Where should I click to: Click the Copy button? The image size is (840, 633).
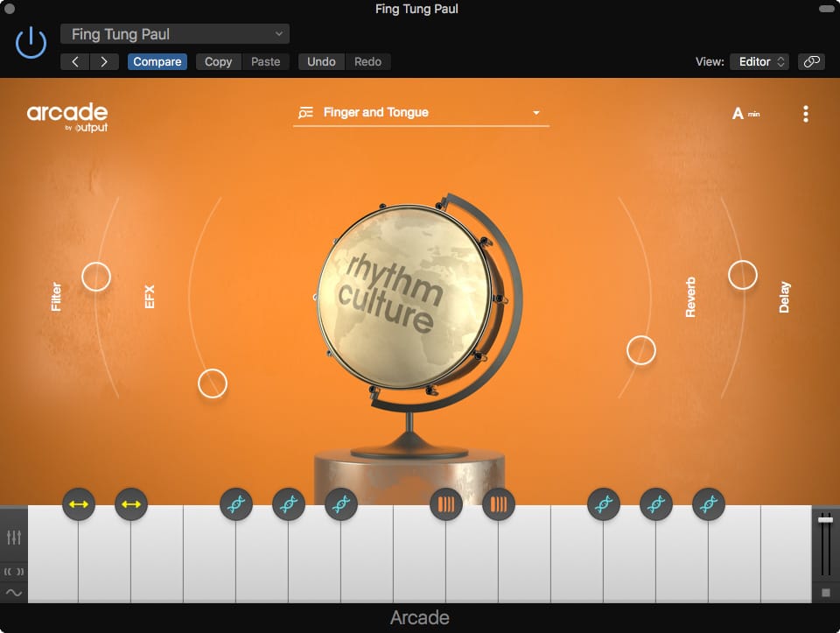click(x=219, y=61)
